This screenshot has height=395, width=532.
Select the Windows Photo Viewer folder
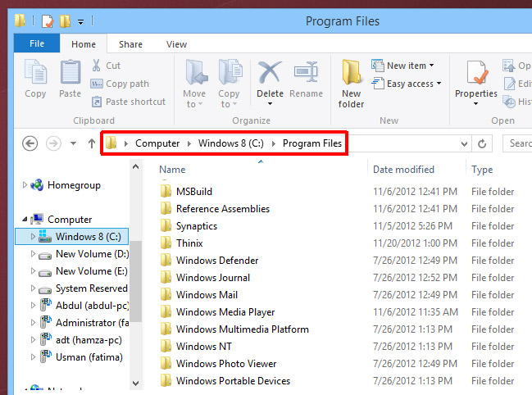(x=226, y=364)
